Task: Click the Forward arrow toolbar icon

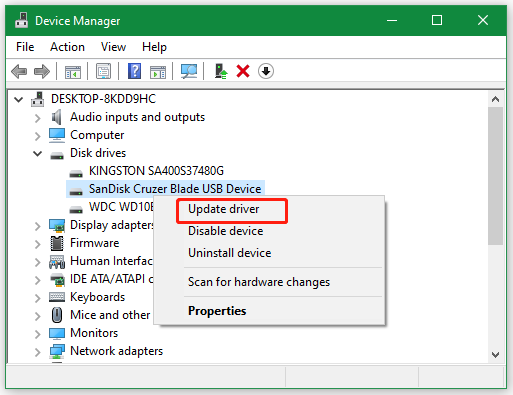Action: [42, 71]
